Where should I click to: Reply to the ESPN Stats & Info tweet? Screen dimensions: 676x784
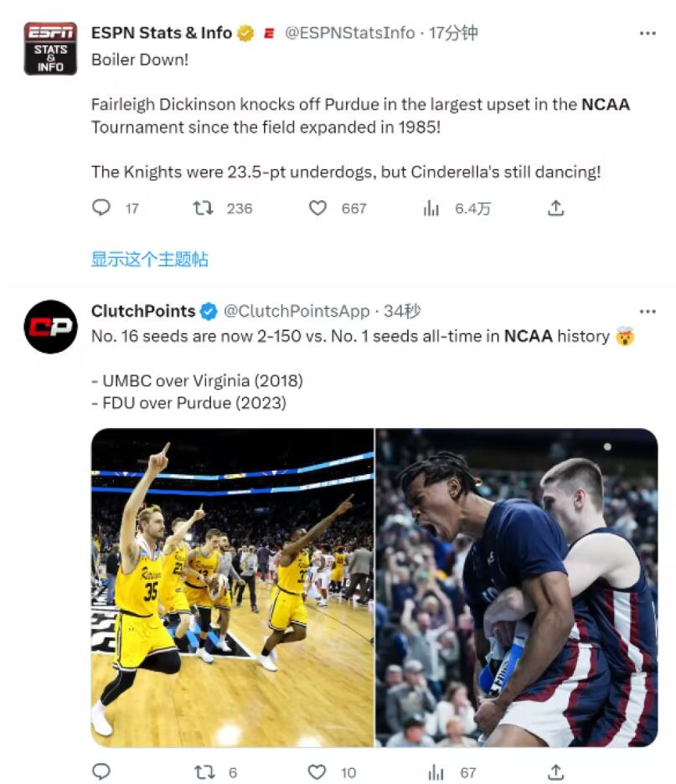101,208
